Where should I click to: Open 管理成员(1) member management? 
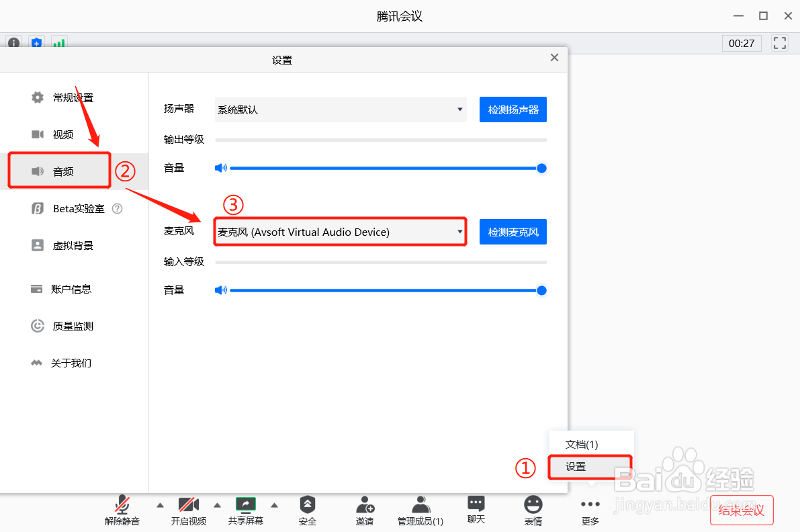(x=420, y=510)
